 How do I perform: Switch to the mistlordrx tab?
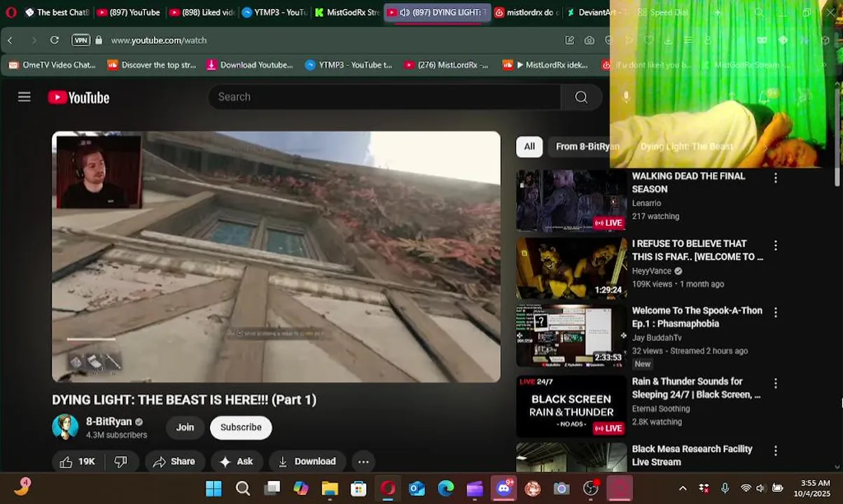tap(527, 13)
